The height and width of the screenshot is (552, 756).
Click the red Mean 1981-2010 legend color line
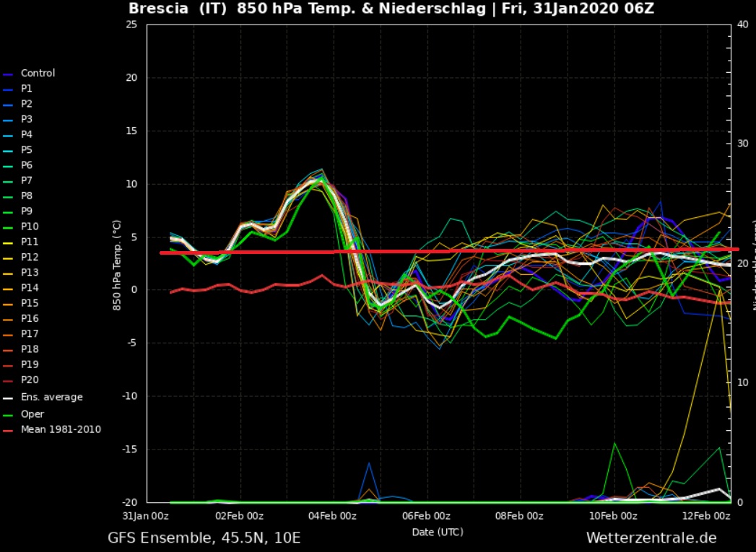pos(8,431)
